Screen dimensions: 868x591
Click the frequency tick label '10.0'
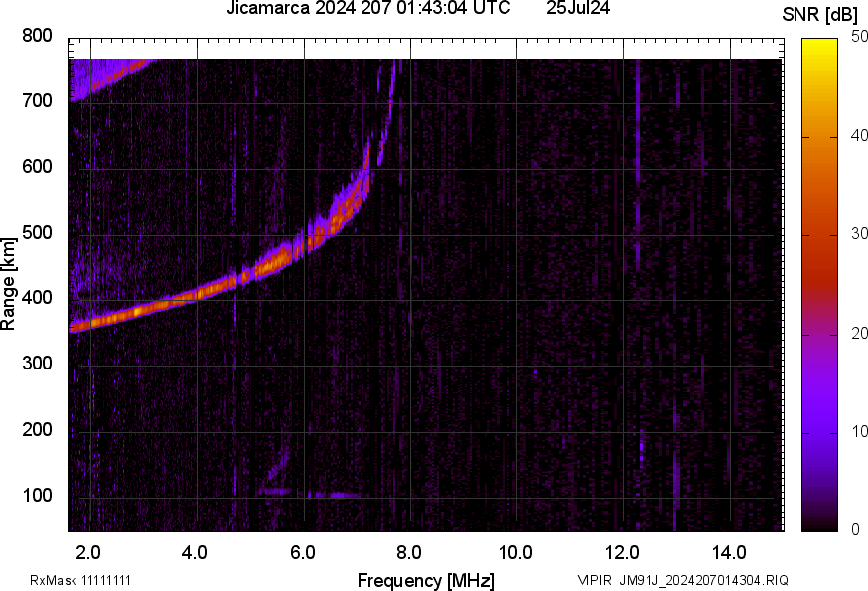(515, 553)
